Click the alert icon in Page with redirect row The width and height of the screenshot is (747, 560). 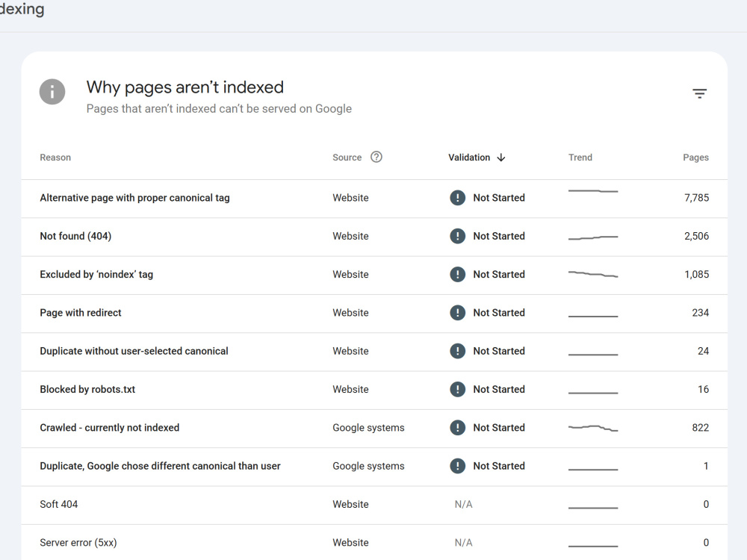point(457,312)
